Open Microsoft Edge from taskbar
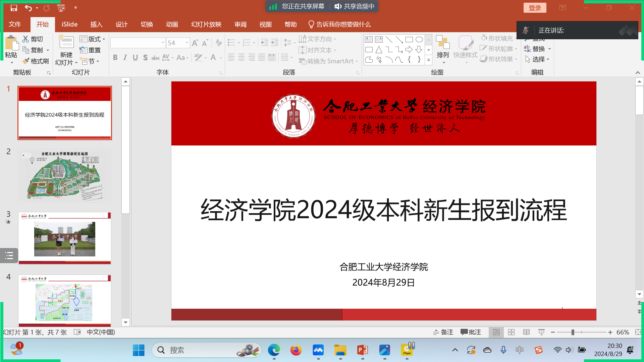This screenshot has width=644, height=362. click(x=274, y=350)
